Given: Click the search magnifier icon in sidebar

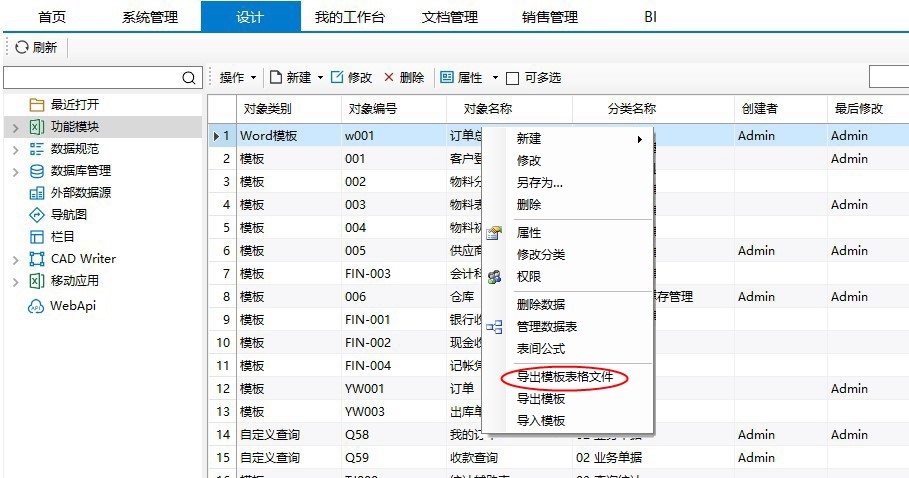Looking at the screenshot, I should pos(189,78).
